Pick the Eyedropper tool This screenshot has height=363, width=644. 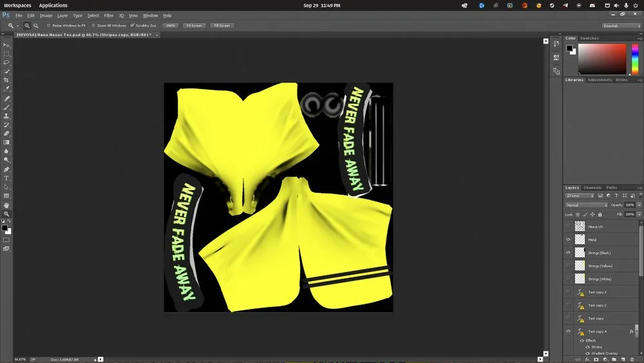point(6,89)
